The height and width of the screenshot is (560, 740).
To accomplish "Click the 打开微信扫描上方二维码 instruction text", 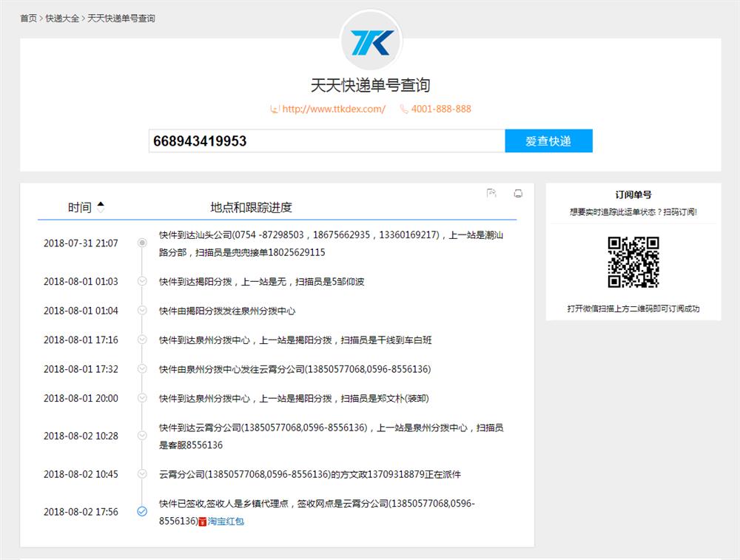I will tap(633, 308).
